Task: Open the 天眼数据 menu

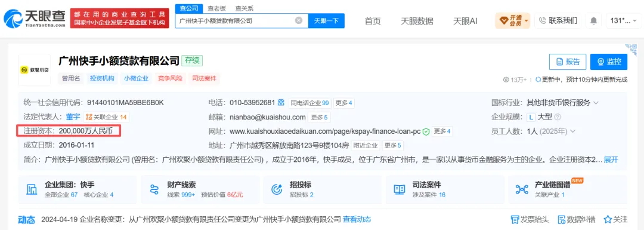Action: pyautogui.click(x=417, y=20)
